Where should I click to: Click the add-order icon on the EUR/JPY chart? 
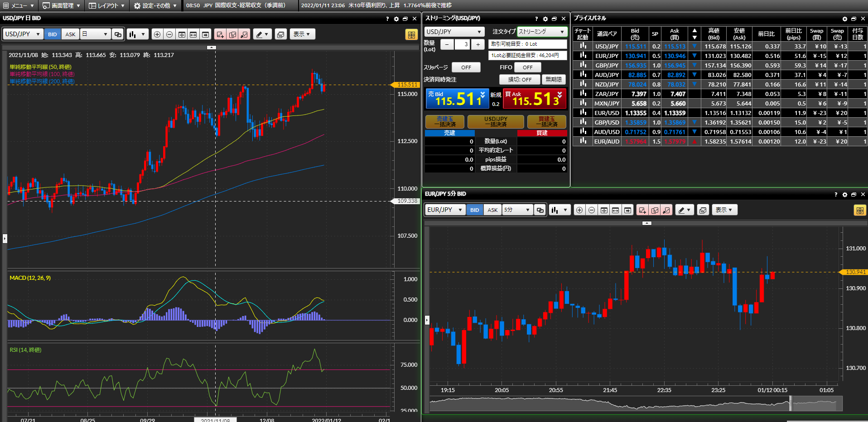tap(642, 210)
